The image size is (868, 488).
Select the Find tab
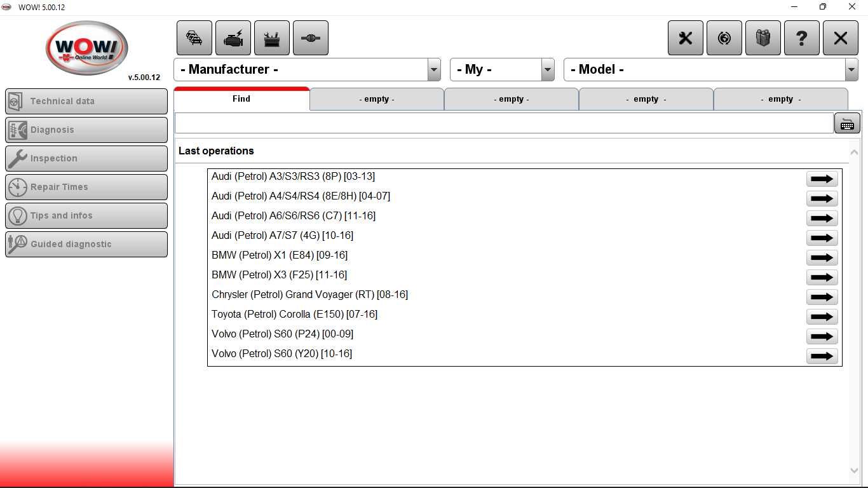pyautogui.click(x=241, y=98)
